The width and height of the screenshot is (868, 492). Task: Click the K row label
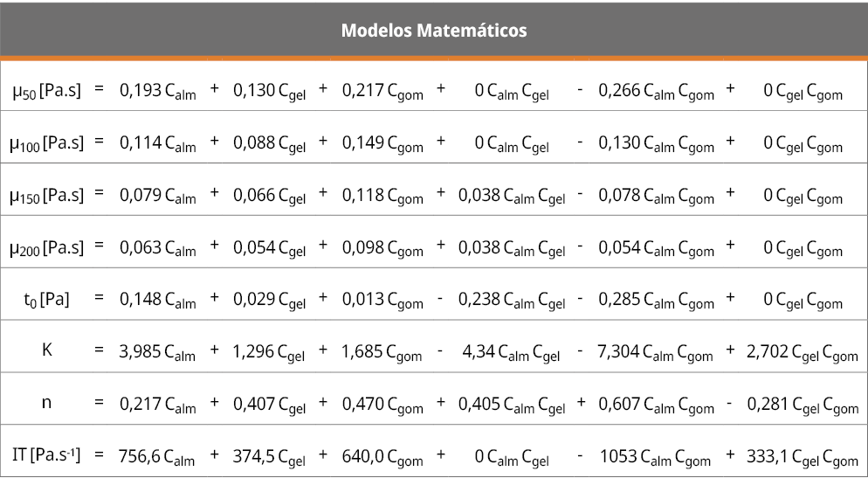click(x=47, y=350)
